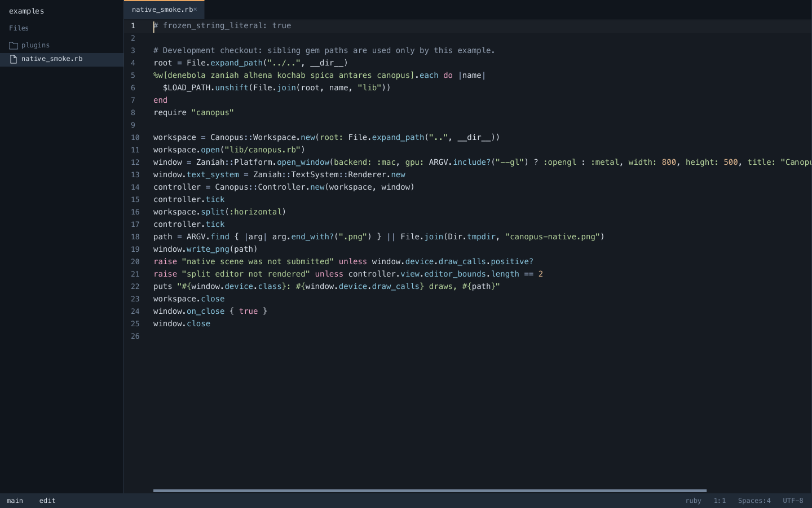Click the plugins folder icon
This screenshot has height=508, width=812.
[14, 46]
